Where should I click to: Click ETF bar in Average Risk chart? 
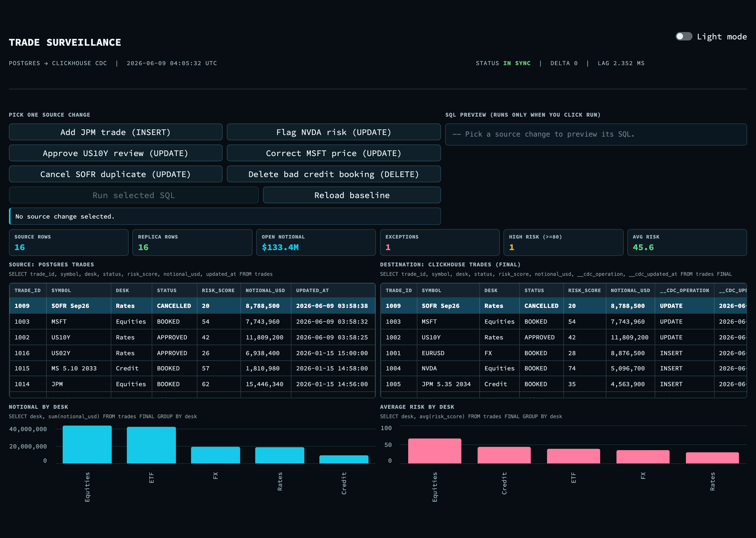point(573,456)
